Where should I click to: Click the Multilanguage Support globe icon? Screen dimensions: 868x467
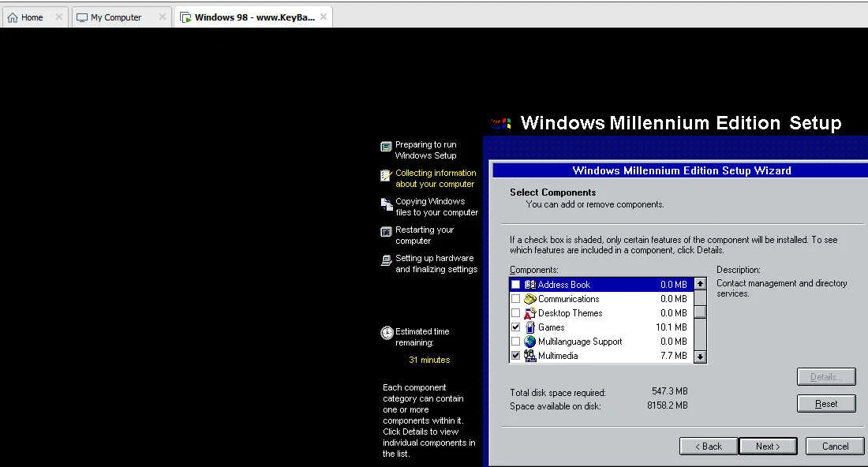[x=529, y=342]
